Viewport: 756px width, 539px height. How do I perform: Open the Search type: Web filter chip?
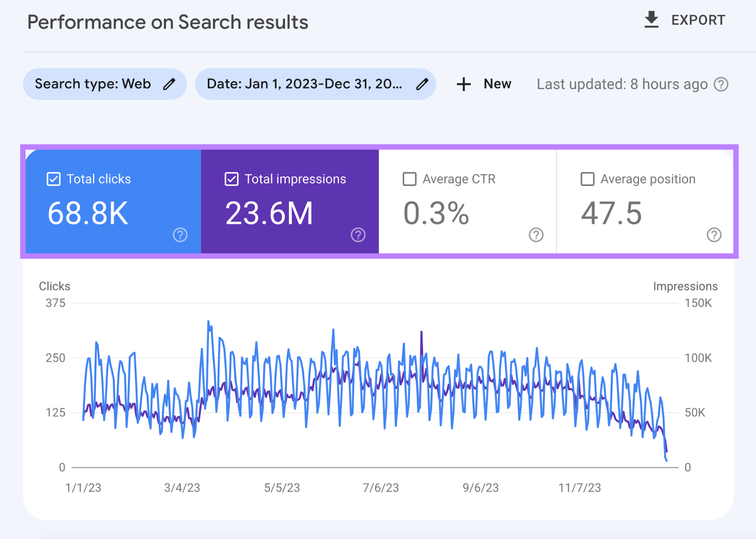[93, 84]
